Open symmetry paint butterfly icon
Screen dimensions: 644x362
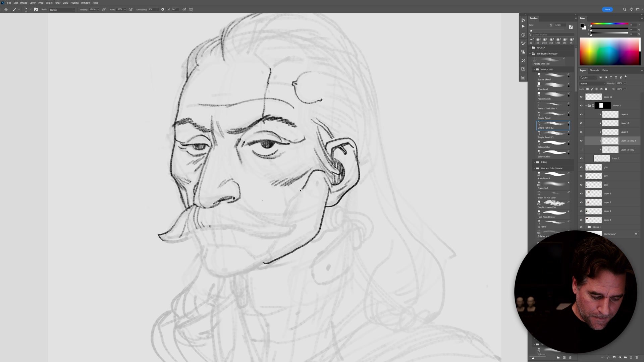coord(191,9)
